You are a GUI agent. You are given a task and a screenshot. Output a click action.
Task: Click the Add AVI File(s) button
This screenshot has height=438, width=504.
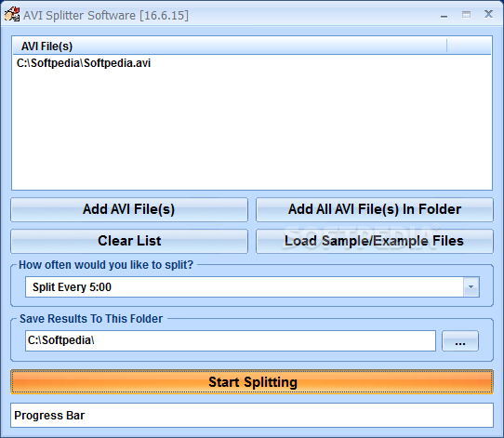click(x=129, y=209)
